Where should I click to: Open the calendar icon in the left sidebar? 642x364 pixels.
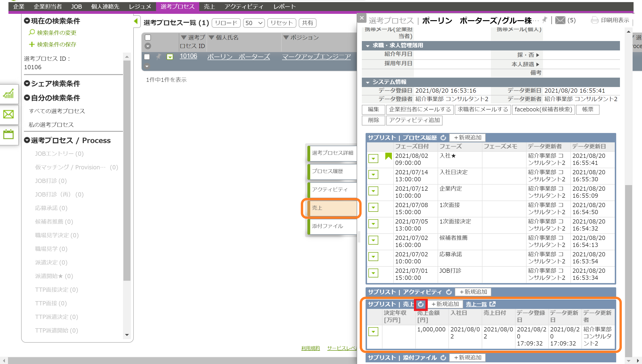tap(8, 134)
